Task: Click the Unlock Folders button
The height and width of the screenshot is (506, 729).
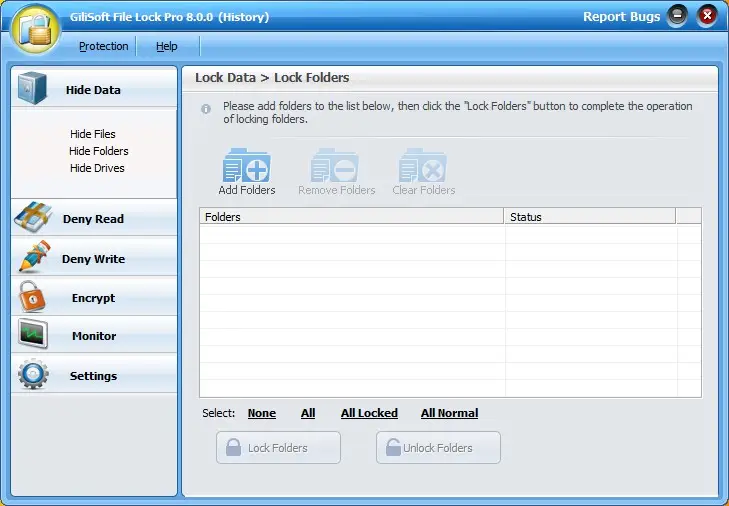Action: 438,447
